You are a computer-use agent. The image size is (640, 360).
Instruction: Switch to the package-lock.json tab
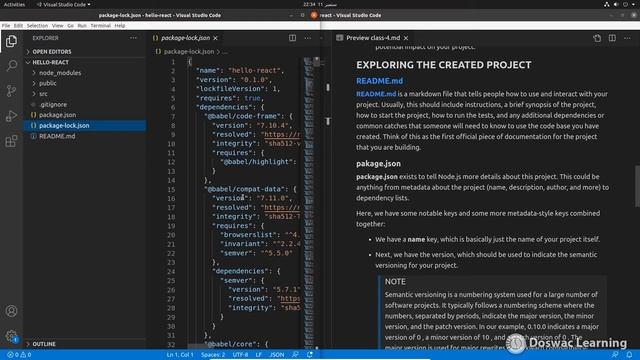(x=185, y=38)
